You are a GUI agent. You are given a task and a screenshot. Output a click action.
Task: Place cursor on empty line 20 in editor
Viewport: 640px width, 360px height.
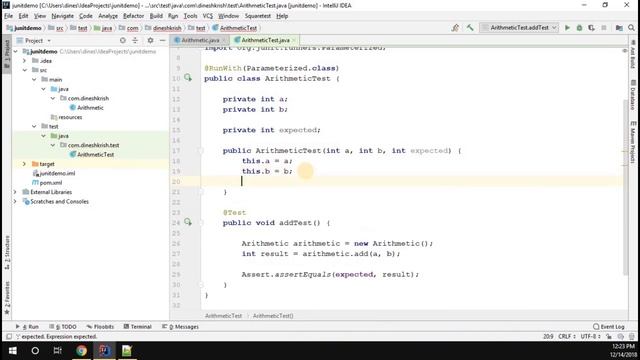[412, 182]
